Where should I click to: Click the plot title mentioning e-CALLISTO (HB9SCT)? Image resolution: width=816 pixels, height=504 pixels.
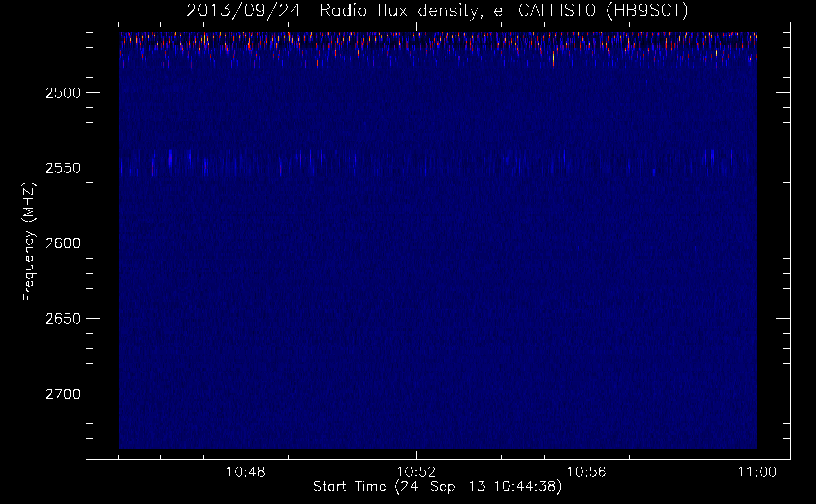[x=437, y=11]
